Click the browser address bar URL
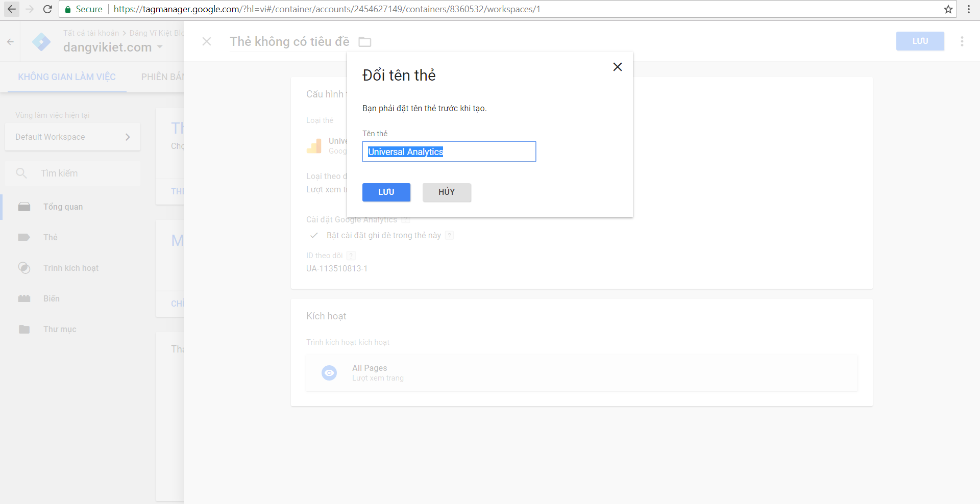The height and width of the screenshot is (504, 980). point(327,9)
